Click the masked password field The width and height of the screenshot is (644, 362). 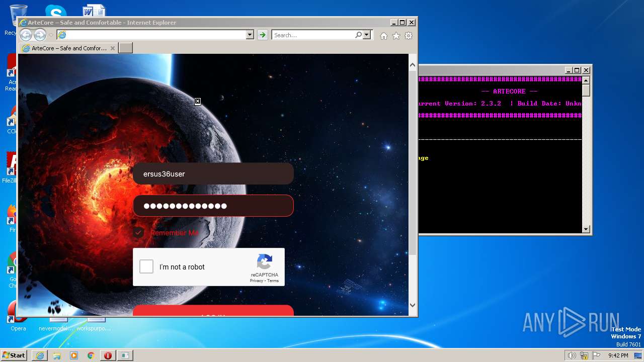213,206
